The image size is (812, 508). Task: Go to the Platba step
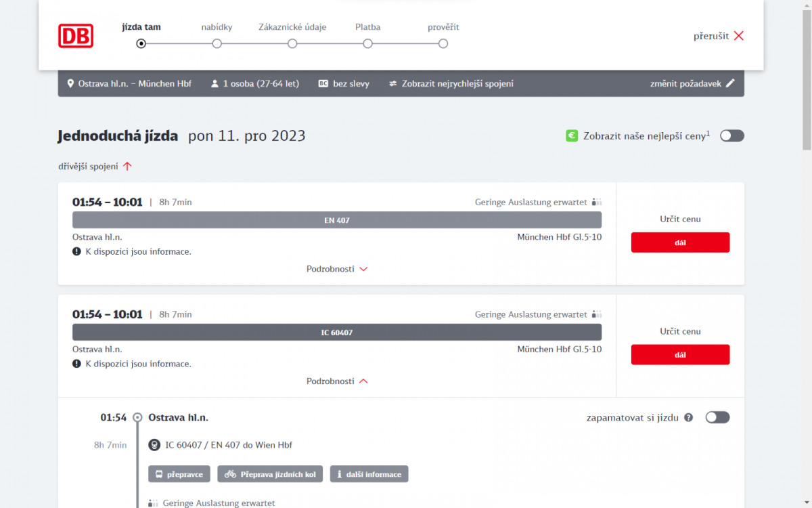point(367,43)
